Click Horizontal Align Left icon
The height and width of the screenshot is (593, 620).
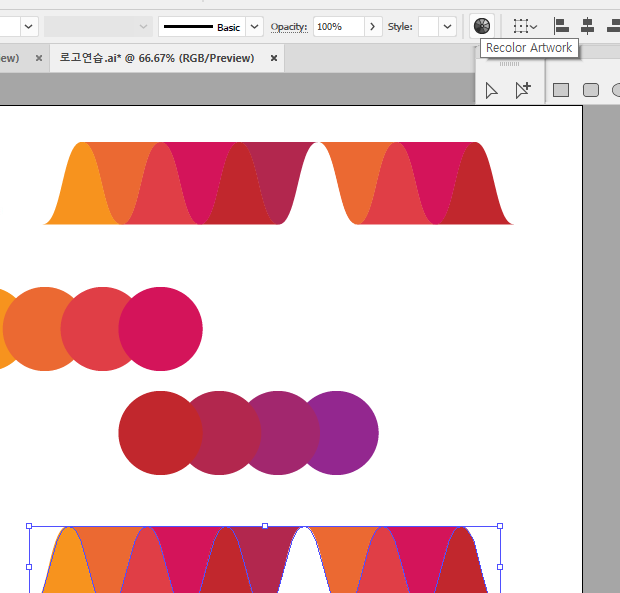coord(561,26)
